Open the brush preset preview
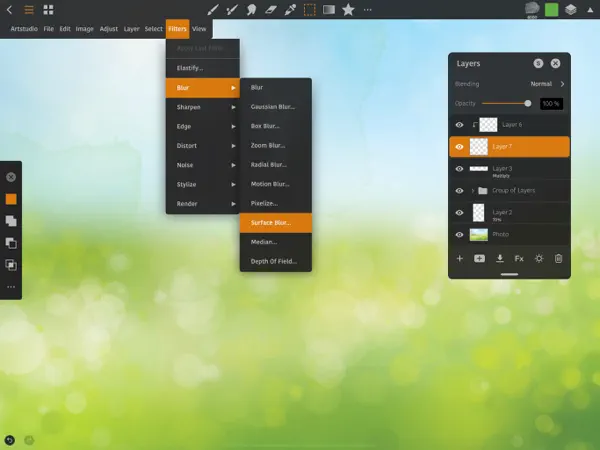The image size is (600, 450). pos(532,9)
